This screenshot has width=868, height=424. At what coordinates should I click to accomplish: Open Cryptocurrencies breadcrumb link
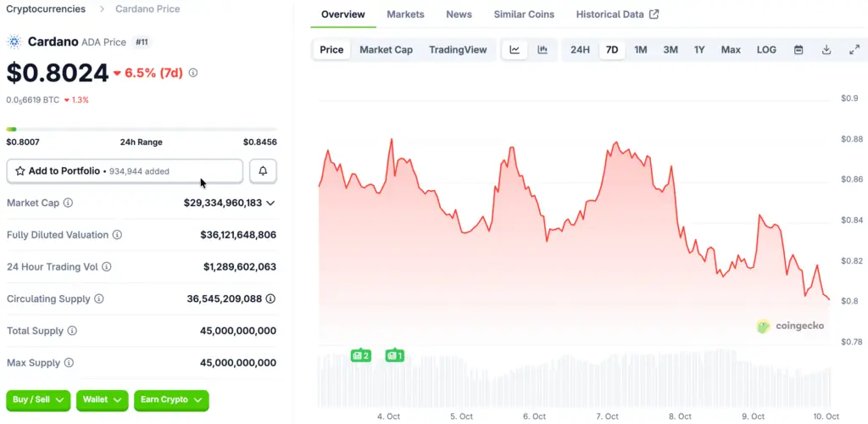point(46,8)
